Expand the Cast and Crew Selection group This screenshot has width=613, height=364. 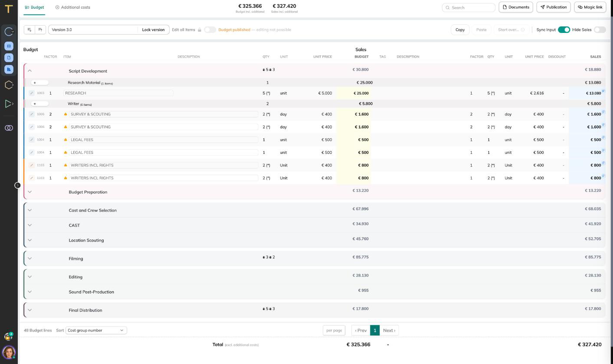pyautogui.click(x=30, y=210)
